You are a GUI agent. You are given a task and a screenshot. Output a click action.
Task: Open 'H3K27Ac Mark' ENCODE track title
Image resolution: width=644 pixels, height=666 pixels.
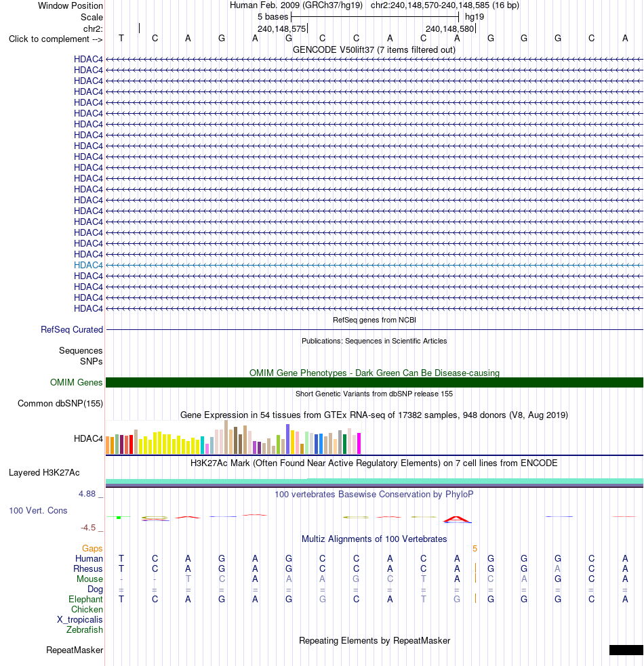[x=374, y=463]
